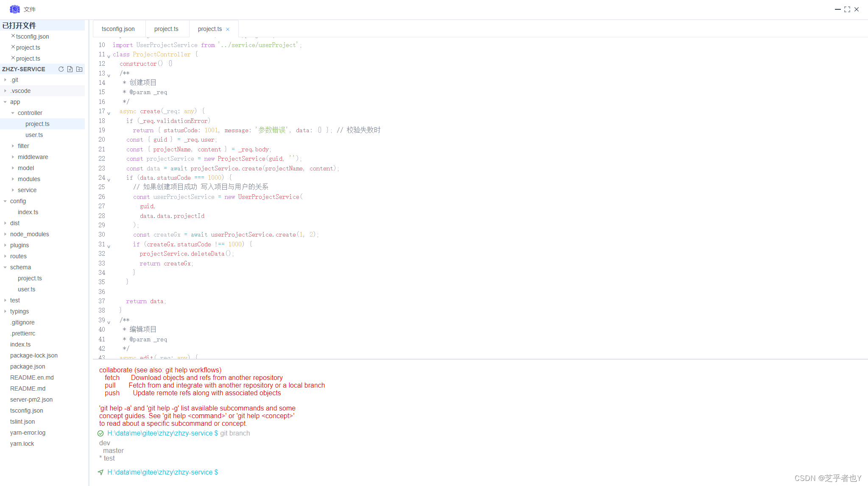Close tsconfig.json from the opened files list

tap(12, 36)
